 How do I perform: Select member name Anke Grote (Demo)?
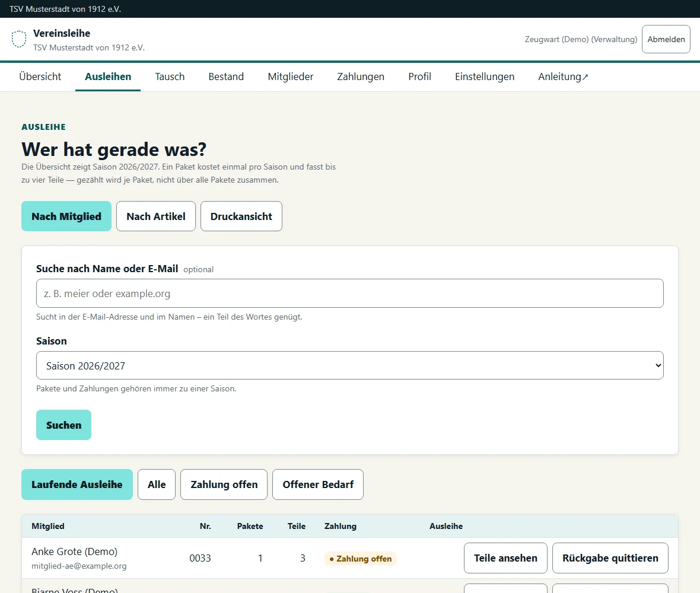[75, 551]
